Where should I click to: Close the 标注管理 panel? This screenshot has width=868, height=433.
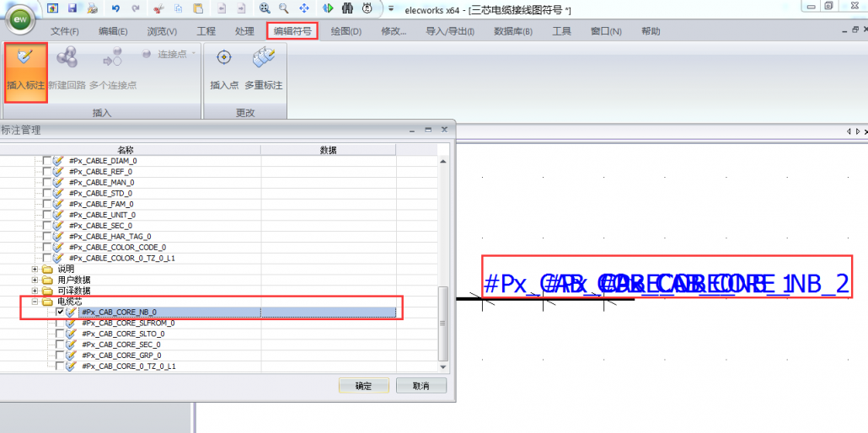click(444, 129)
